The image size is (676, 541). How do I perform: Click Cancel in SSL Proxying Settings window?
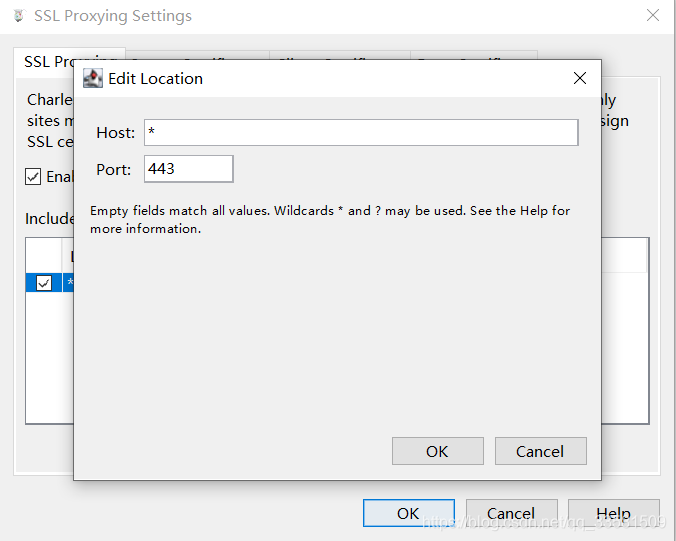pos(511,513)
